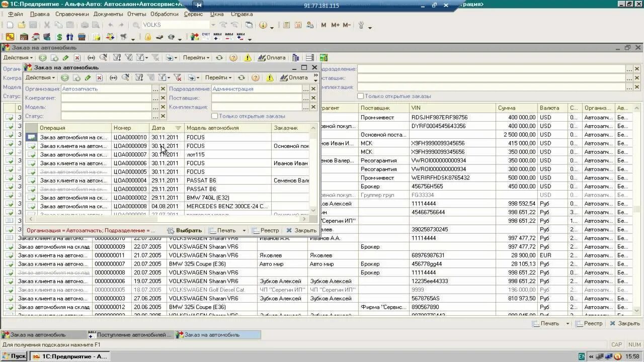This screenshot has height=362, width=644.
Task: Click green Add icon in background order window
Action: pos(42,58)
